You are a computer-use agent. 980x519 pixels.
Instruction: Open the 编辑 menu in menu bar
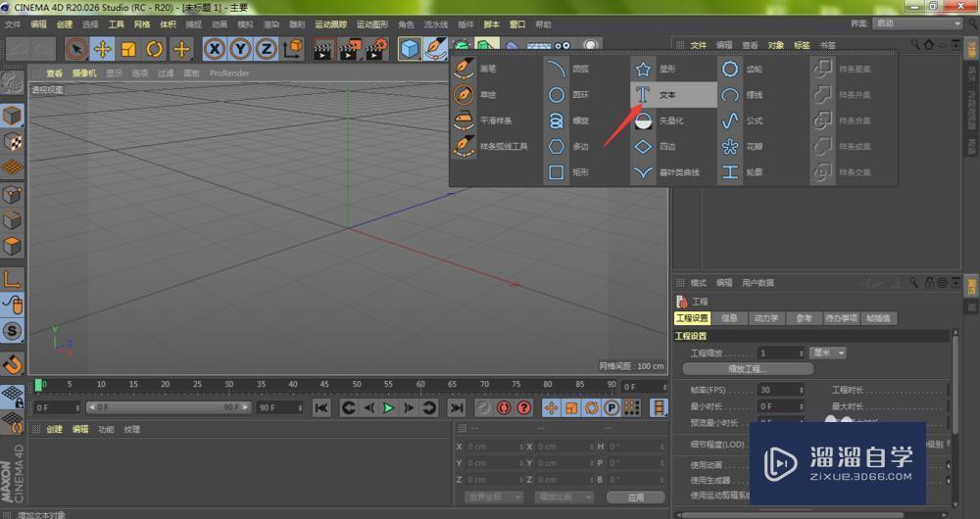coord(39,24)
